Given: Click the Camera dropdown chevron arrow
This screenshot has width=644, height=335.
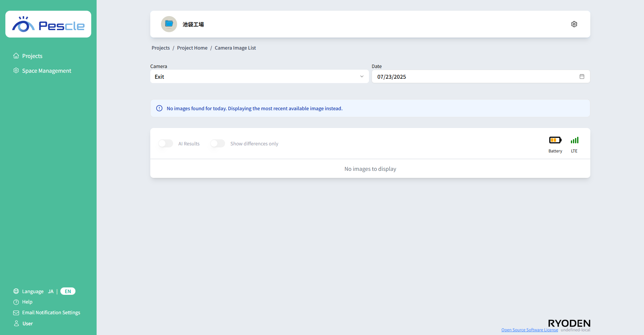Looking at the screenshot, I should point(362,77).
